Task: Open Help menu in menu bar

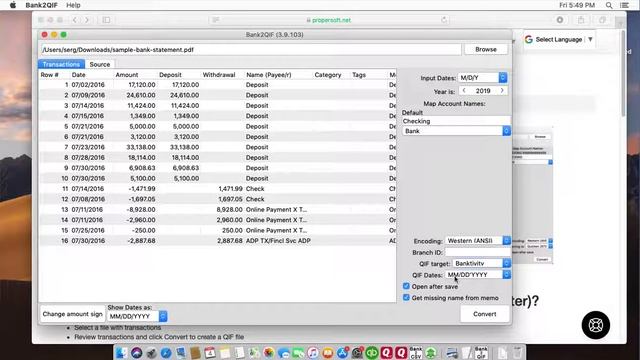Action: coord(73,5)
